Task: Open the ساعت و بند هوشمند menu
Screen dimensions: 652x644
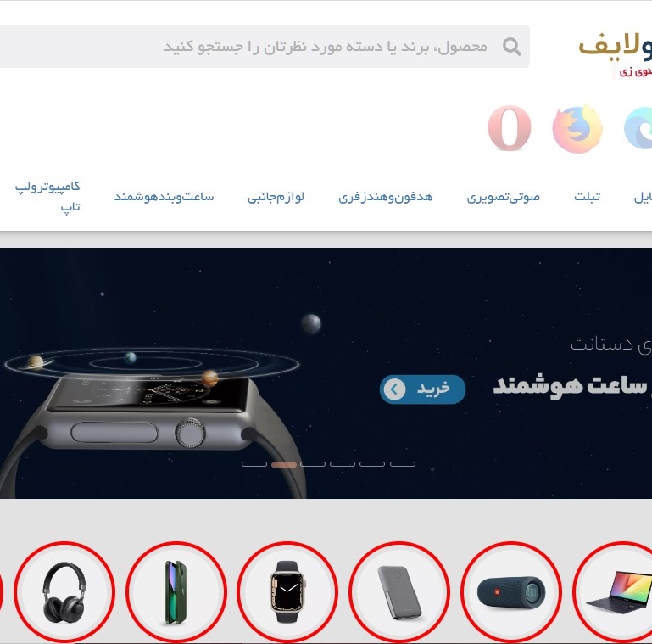Action: tap(164, 197)
